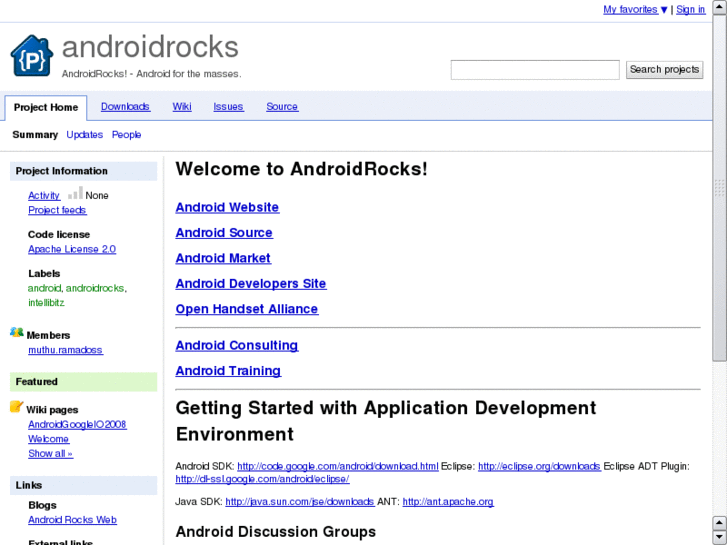This screenshot has width=727, height=545.
Task: Select the Project Home tab
Action: click(x=46, y=108)
